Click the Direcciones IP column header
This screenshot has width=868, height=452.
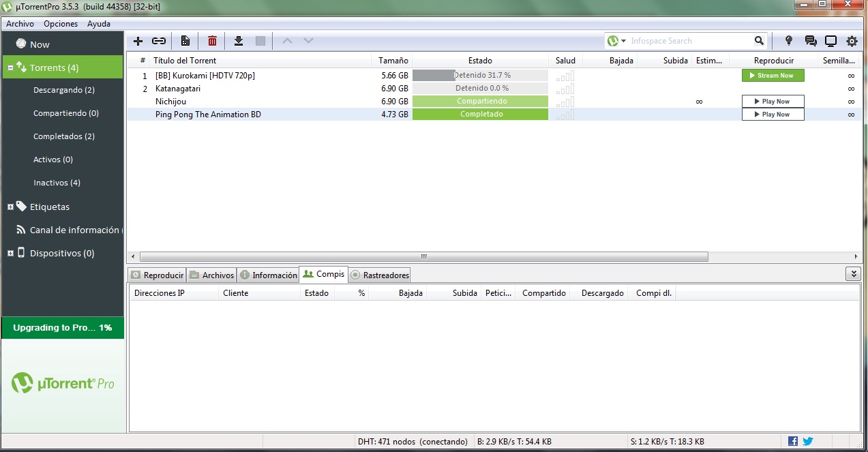click(x=174, y=293)
